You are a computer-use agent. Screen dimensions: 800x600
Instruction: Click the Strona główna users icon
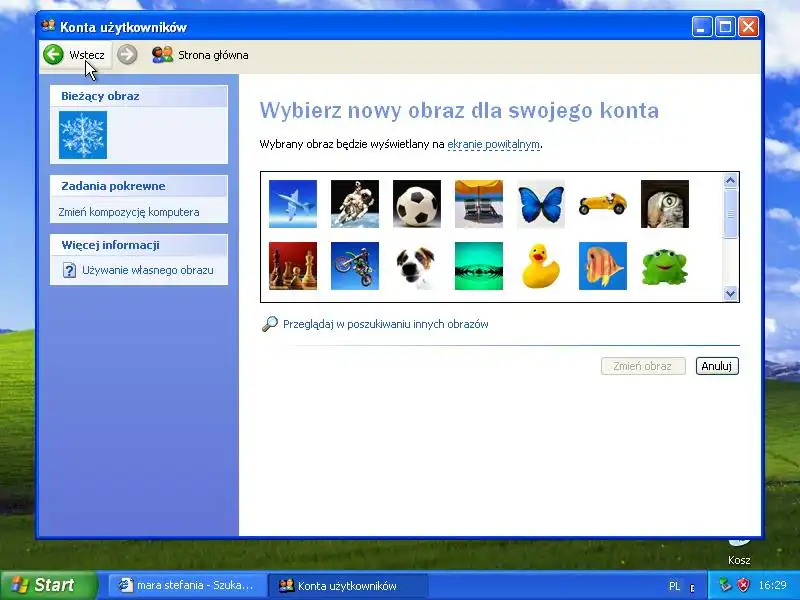pyautogui.click(x=162, y=55)
